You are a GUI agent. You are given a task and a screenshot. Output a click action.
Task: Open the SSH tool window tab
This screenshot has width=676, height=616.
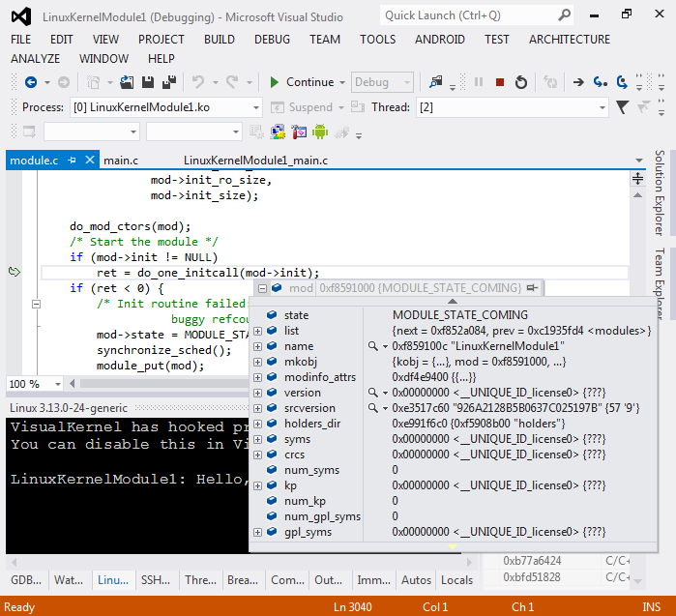pyautogui.click(x=156, y=580)
